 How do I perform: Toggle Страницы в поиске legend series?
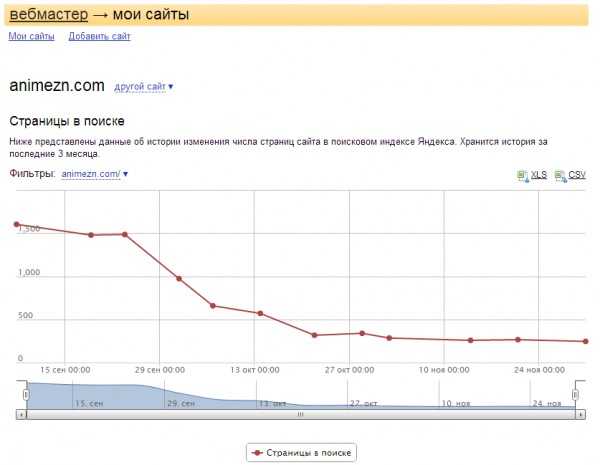pyautogui.click(x=301, y=453)
